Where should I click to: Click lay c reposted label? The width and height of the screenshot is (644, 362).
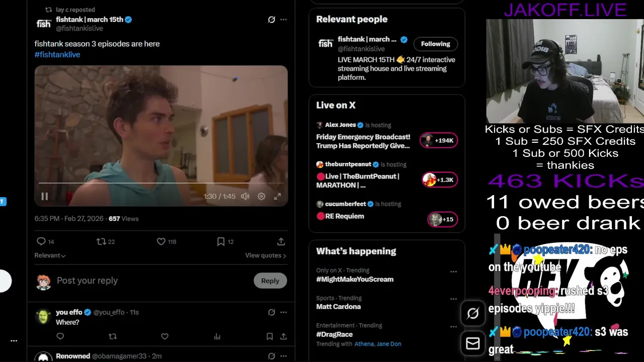tap(75, 10)
